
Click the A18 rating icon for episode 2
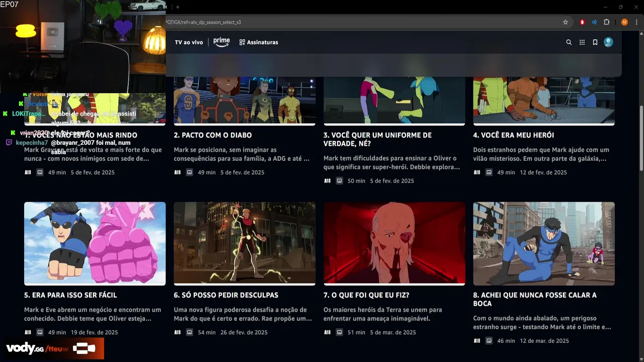[x=178, y=172]
